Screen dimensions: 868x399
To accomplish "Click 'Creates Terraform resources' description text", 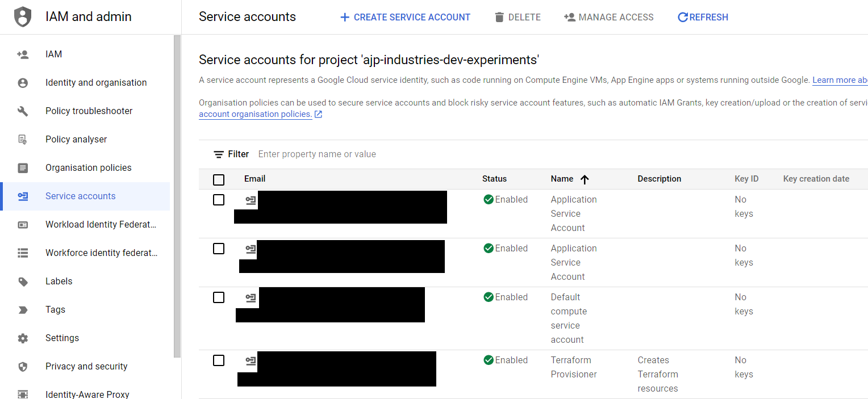I will pos(658,375).
